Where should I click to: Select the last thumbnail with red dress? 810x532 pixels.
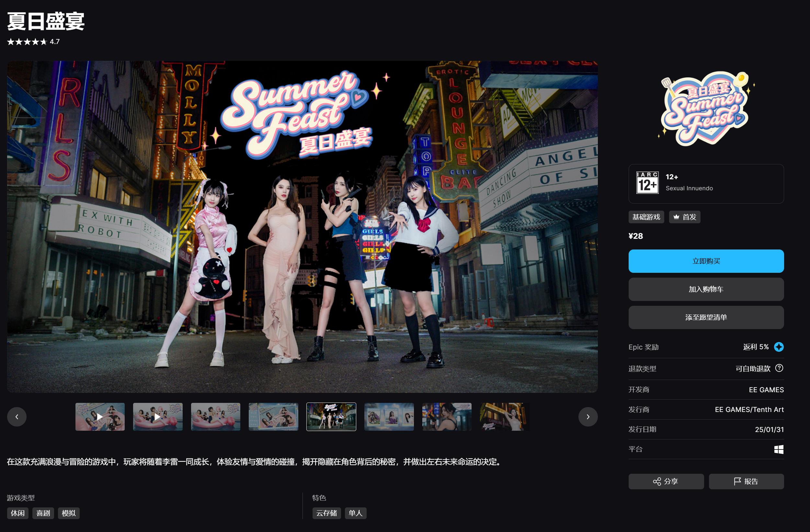pyautogui.click(x=504, y=417)
